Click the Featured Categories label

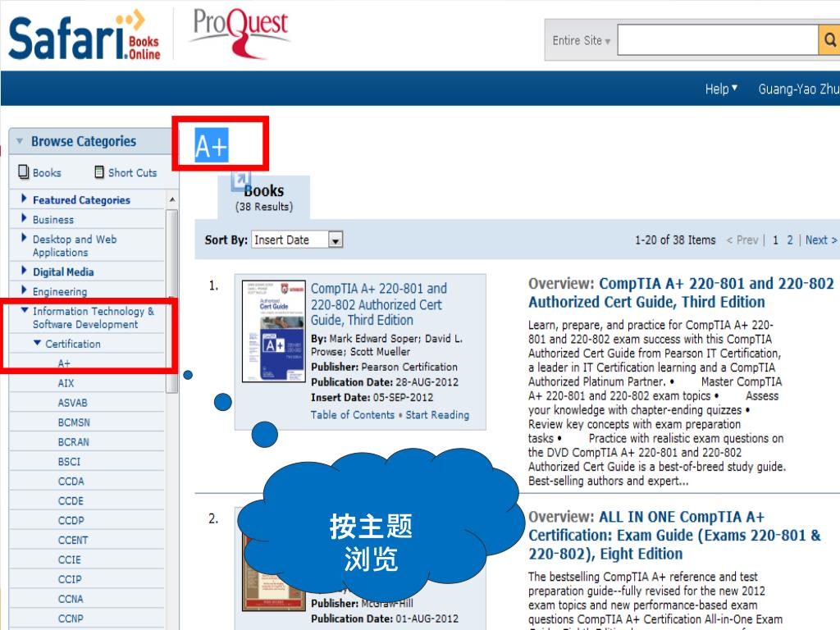pyautogui.click(x=81, y=200)
